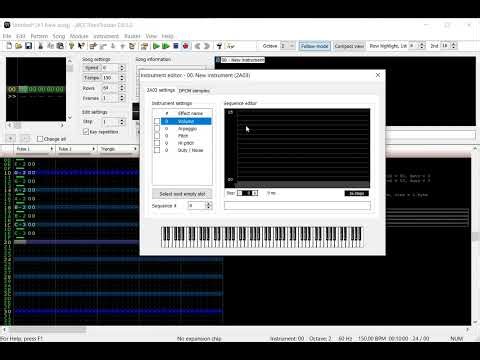Click the Previous track left arrow icon
The height and width of the screenshot is (360, 480).
[197, 46]
